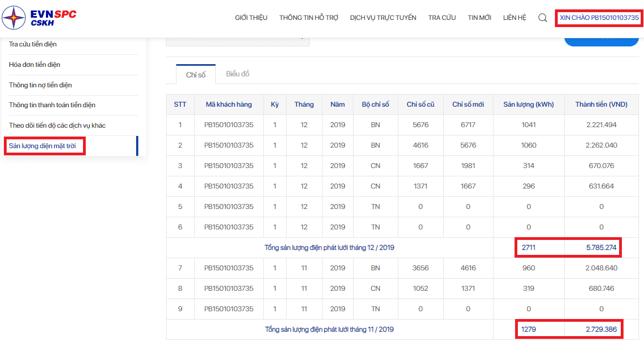
Task: Select the Chỉ số tab
Action: coord(196,75)
